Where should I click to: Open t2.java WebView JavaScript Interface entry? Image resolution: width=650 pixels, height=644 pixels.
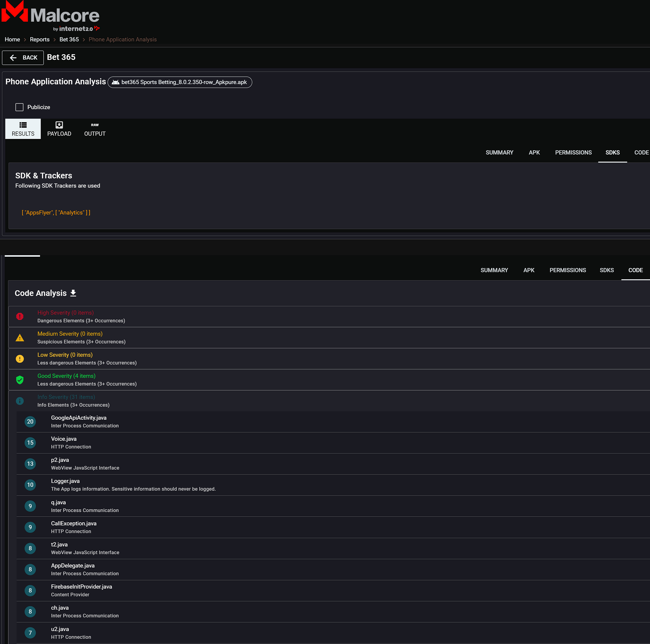point(333,548)
